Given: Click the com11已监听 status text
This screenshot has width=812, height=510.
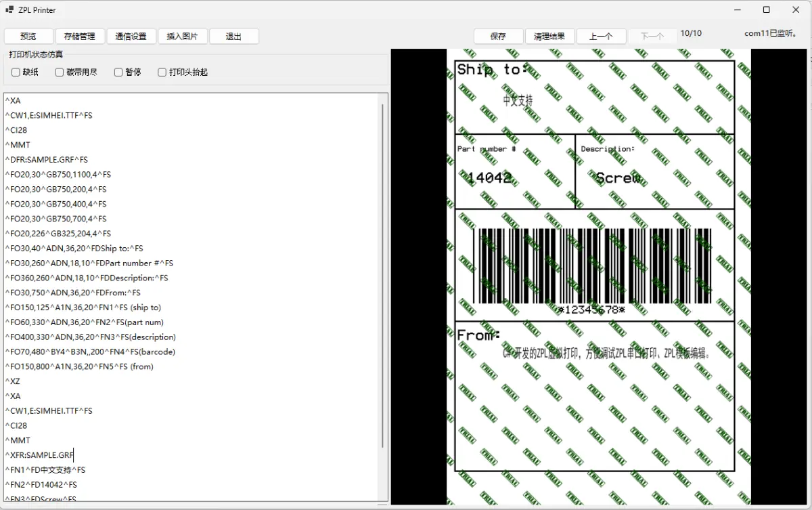Looking at the screenshot, I should tap(770, 33).
